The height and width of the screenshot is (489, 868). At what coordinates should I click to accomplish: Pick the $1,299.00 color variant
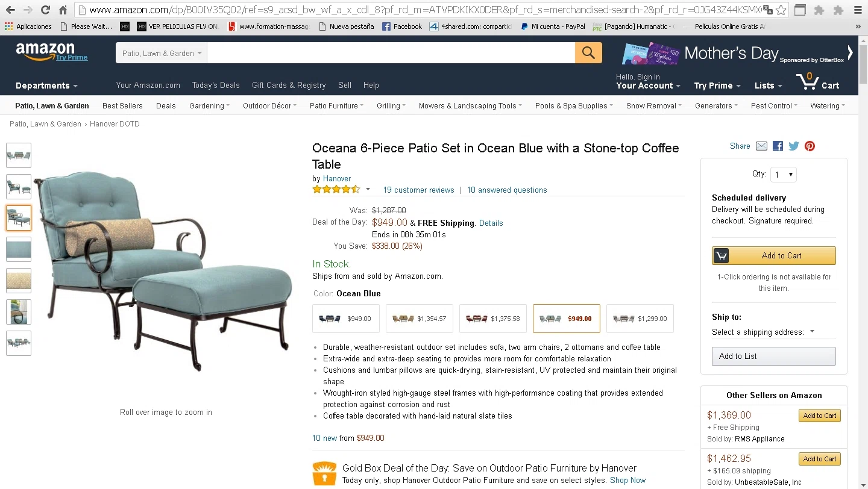pos(640,319)
